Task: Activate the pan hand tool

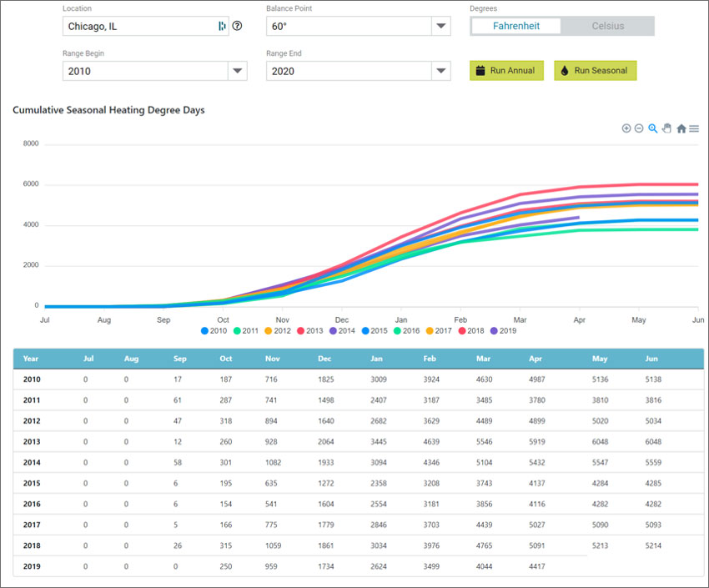Action: coord(666,128)
